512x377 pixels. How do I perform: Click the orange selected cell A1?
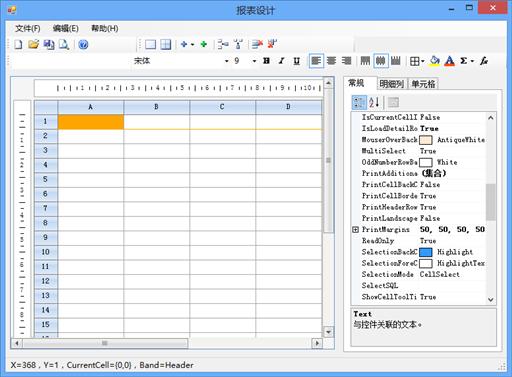click(x=91, y=121)
